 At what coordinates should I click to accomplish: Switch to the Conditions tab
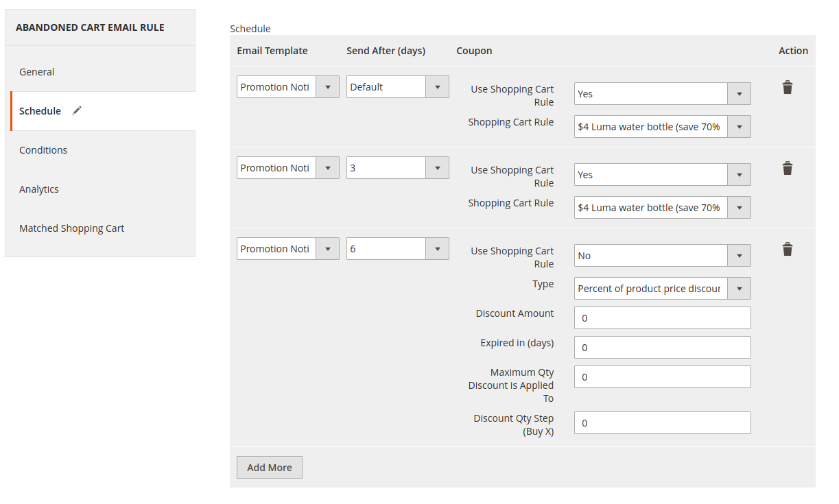(43, 150)
